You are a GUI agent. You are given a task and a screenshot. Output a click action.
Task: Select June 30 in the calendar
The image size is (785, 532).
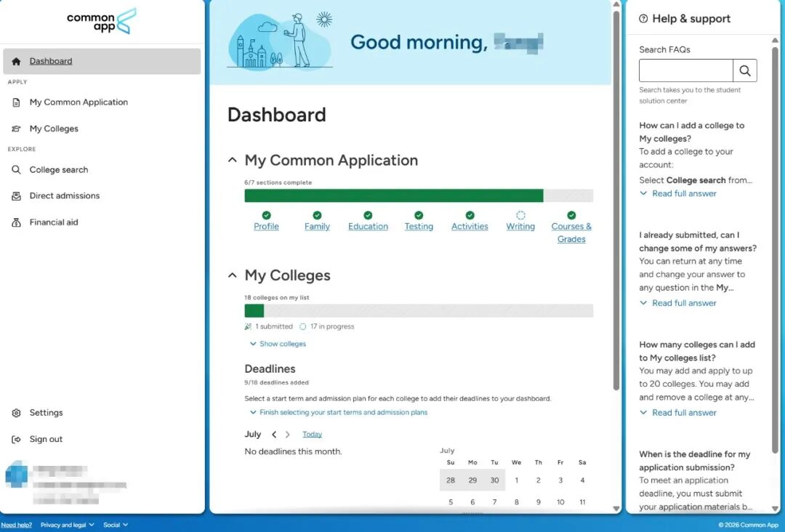[x=495, y=480]
